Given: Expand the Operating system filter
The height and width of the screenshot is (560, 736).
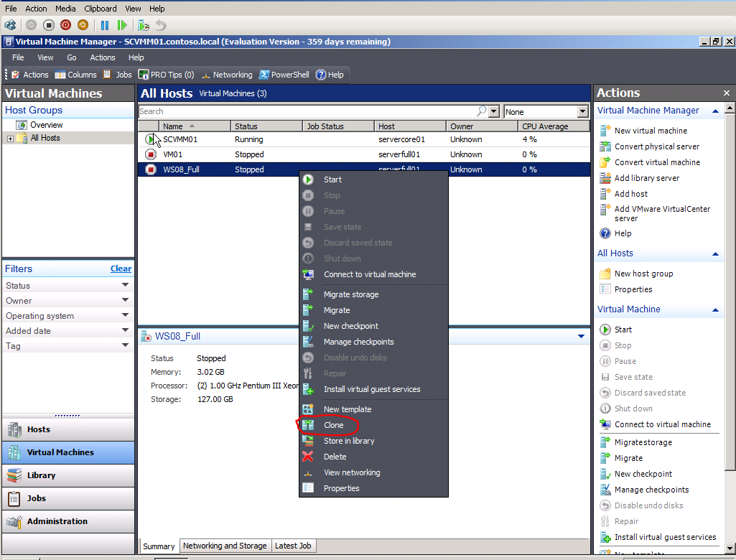Looking at the screenshot, I should point(125,315).
